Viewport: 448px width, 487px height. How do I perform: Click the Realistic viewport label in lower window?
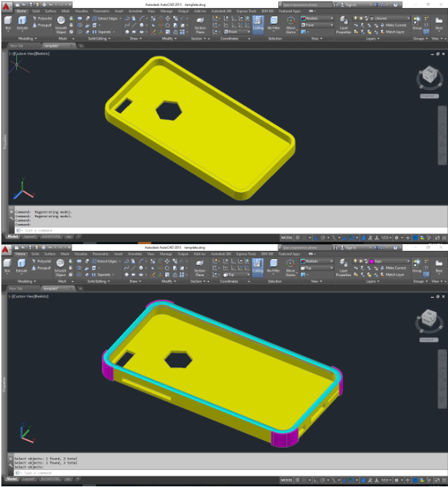[x=42, y=296]
